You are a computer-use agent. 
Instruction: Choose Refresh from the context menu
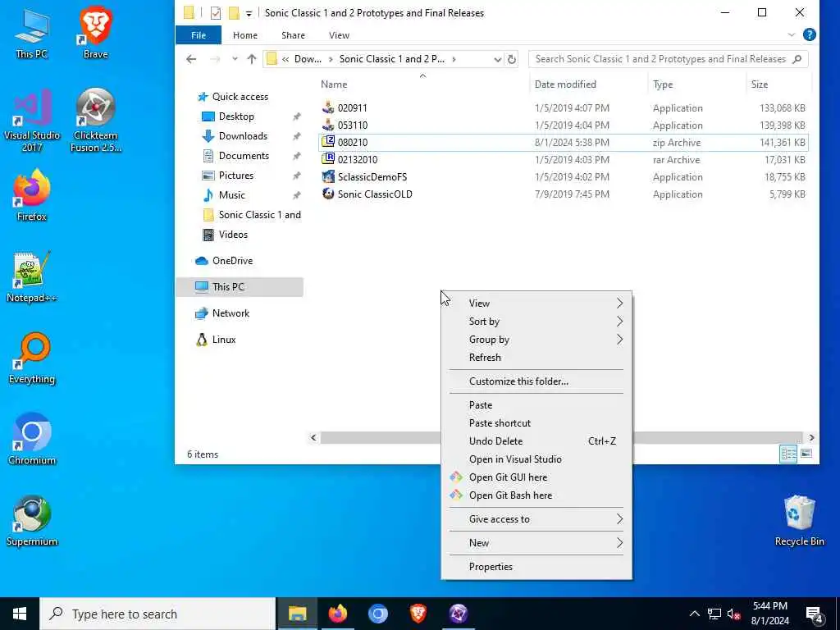[536, 358]
